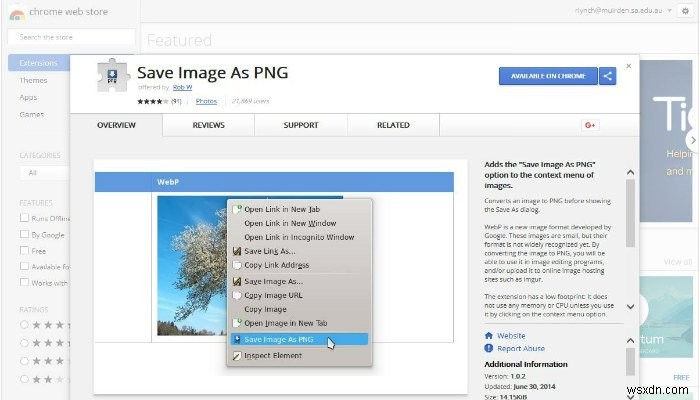Click the Version 1.0.2 text

click(x=505, y=376)
